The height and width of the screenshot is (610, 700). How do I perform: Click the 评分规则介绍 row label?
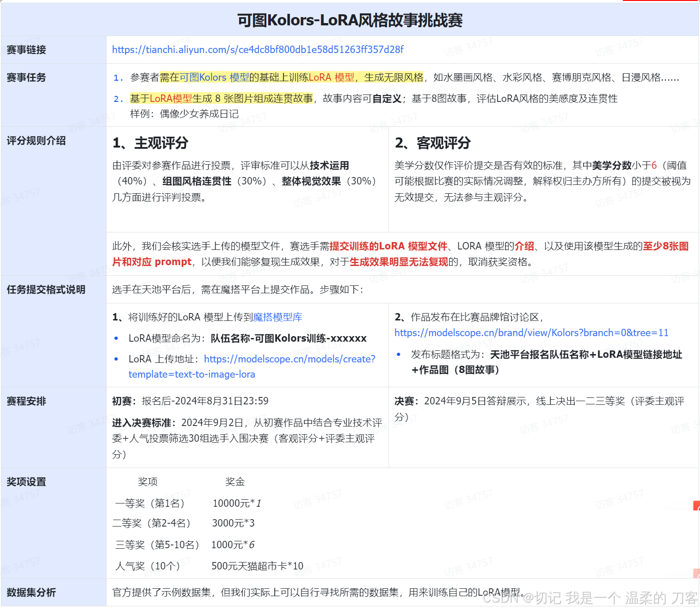pyautogui.click(x=36, y=141)
